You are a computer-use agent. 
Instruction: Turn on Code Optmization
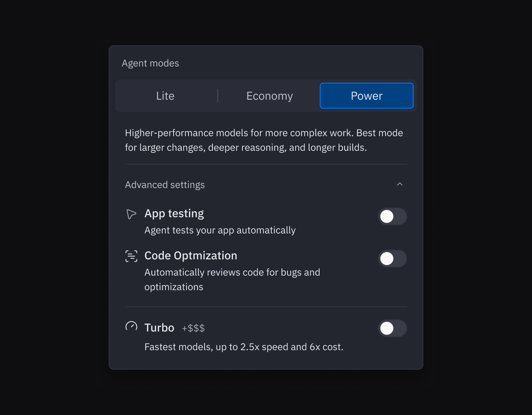click(393, 259)
